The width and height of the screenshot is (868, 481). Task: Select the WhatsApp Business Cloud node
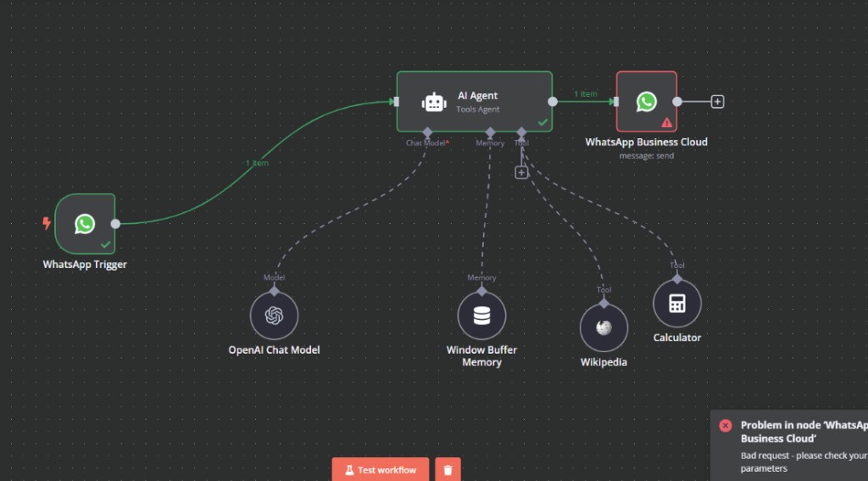(647, 102)
